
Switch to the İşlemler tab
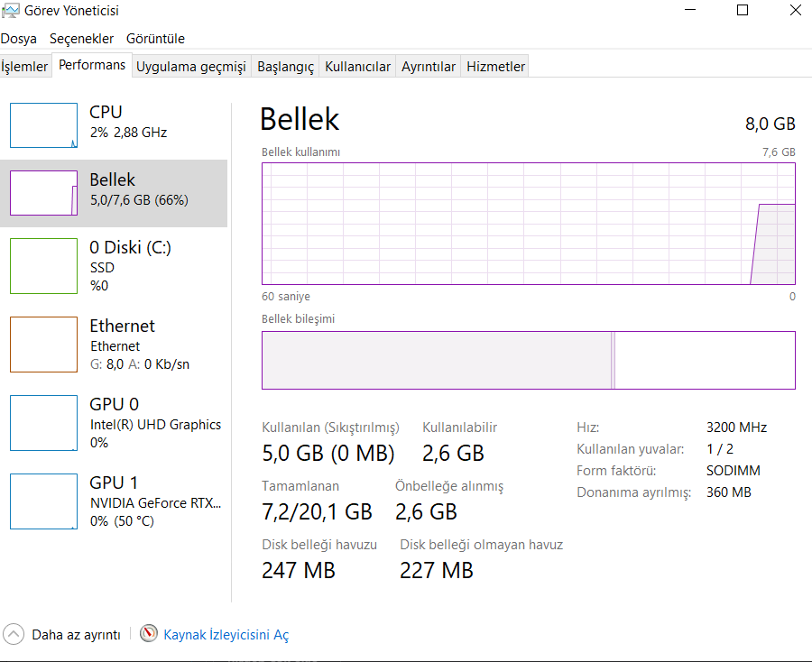[24, 67]
